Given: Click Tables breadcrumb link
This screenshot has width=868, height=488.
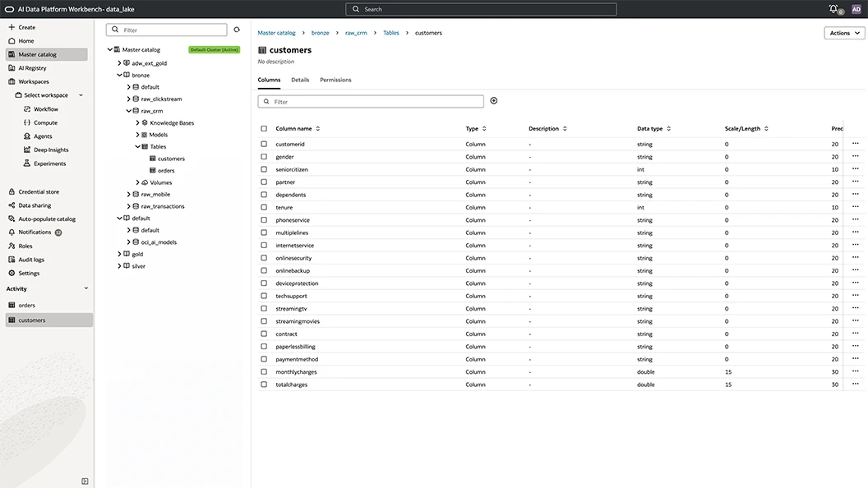Looking at the screenshot, I should [390, 33].
